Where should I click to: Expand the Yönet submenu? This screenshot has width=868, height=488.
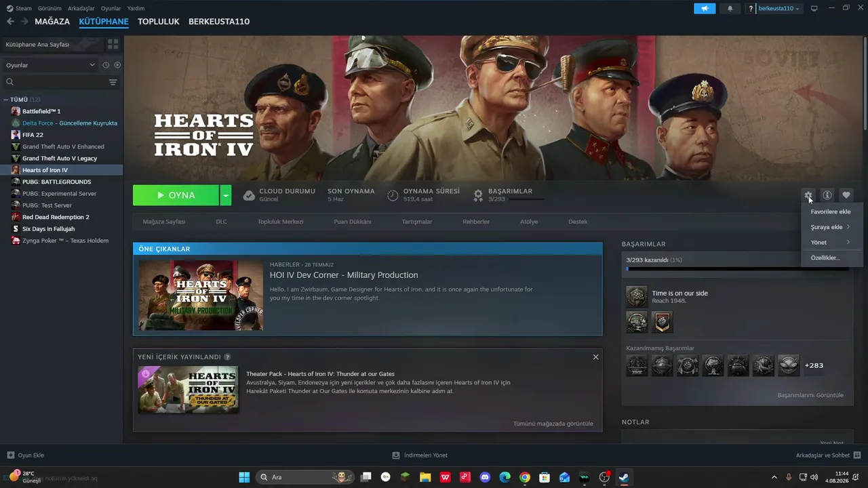pyautogui.click(x=832, y=242)
